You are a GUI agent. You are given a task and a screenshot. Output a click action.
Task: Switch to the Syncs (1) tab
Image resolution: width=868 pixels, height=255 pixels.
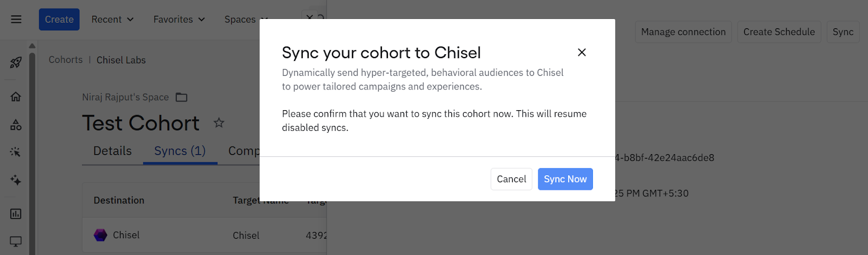[x=180, y=151]
